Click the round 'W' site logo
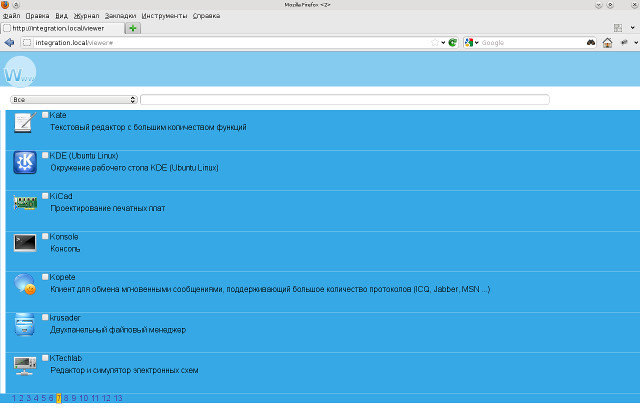This screenshot has height=411, width=640. [x=20, y=72]
